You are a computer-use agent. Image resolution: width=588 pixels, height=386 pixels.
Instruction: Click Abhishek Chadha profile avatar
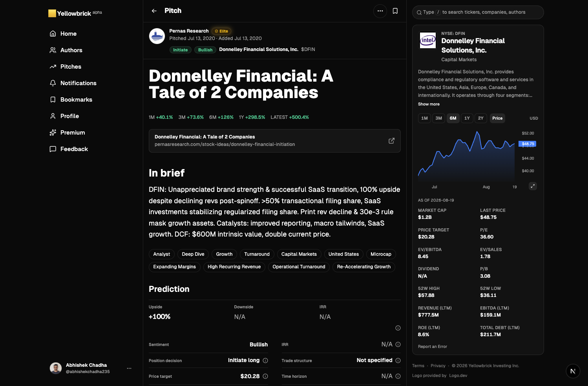[56, 368]
